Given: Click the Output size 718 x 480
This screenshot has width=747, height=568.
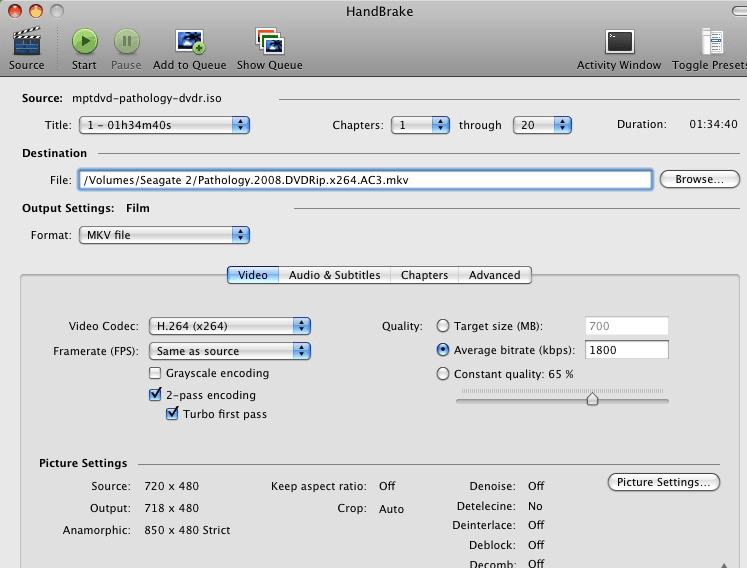Looking at the screenshot, I should 172,508.
